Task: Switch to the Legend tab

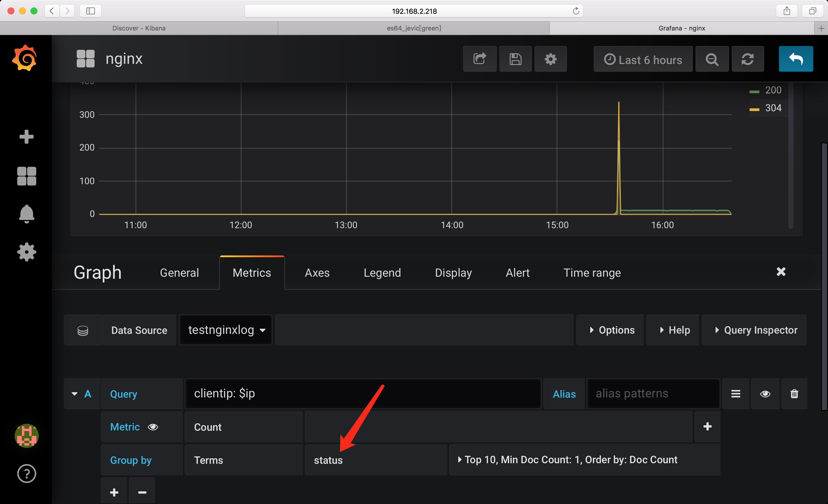Action: point(382,273)
